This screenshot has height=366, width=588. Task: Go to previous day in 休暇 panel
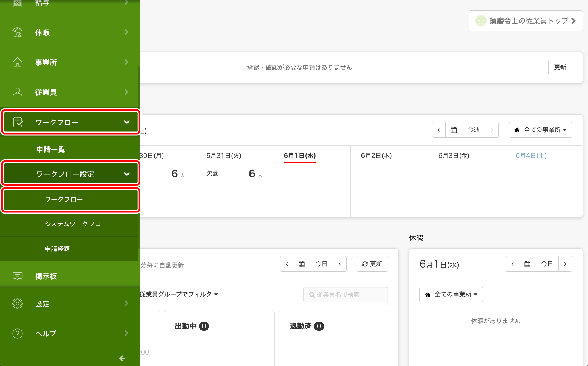point(512,264)
